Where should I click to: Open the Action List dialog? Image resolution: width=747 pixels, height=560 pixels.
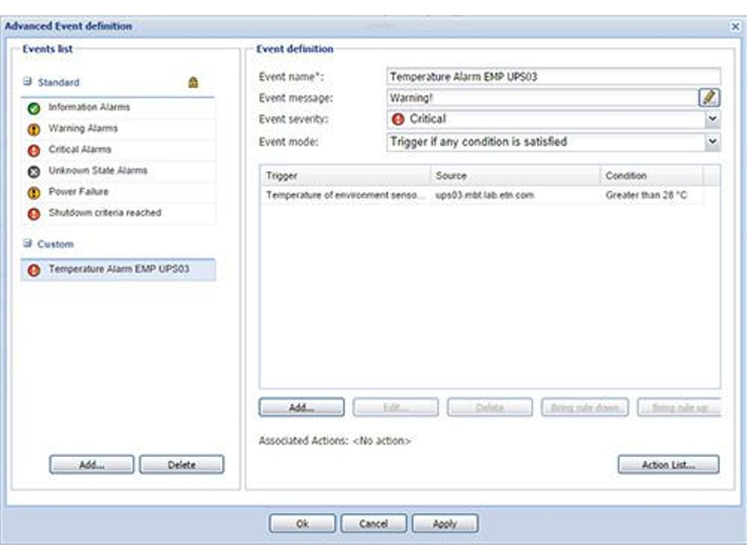(668, 465)
